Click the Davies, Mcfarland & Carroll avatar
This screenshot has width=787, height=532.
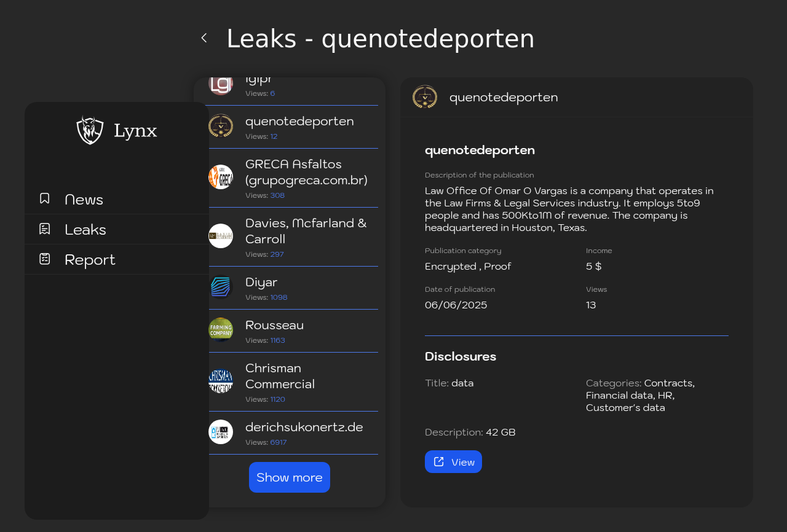coord(221,236)
